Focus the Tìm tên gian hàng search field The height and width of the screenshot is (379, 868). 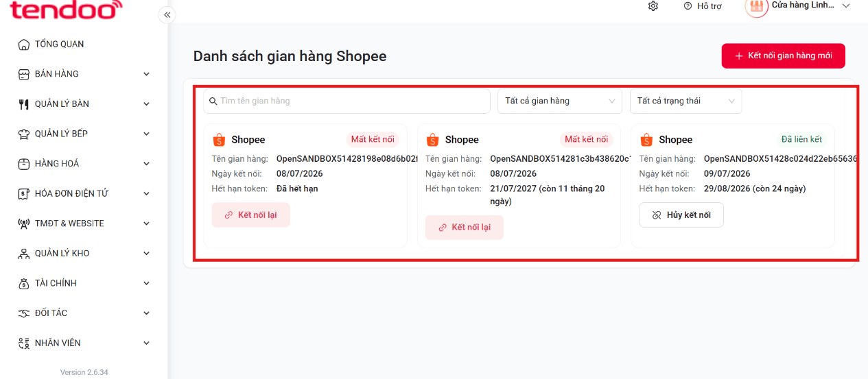click(347, 101)
